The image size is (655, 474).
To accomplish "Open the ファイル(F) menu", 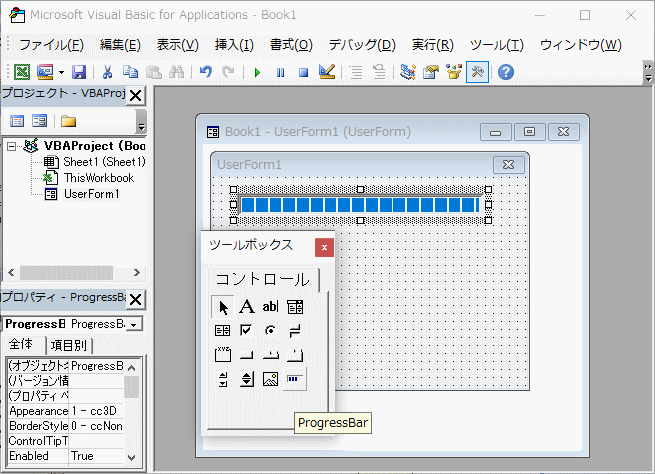I will 51,45.
